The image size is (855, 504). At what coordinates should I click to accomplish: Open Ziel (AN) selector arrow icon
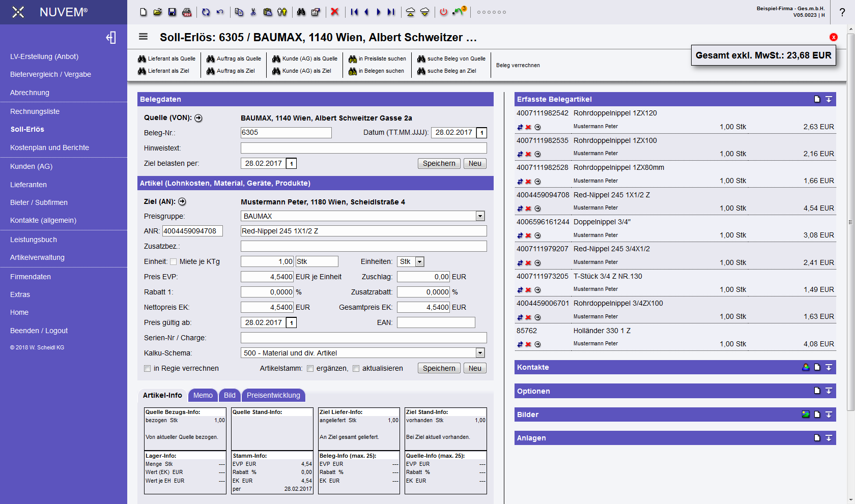click(182, 202)
